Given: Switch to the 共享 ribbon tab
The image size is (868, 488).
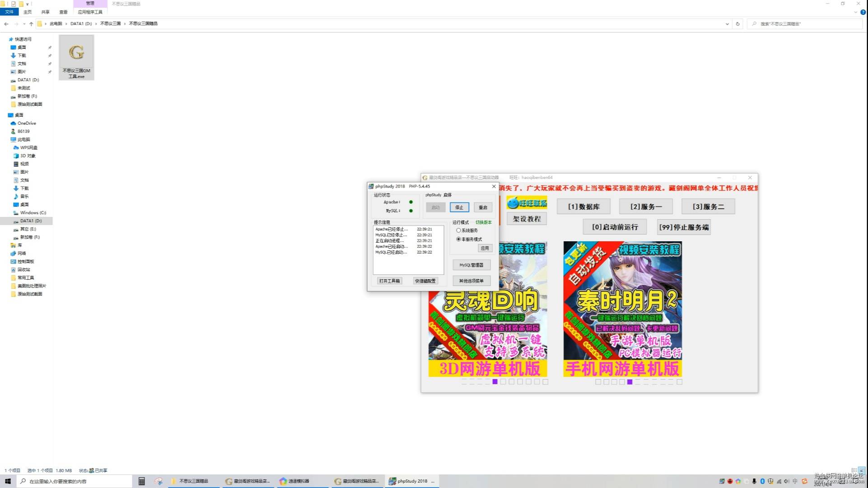Looking at the screenshot, I should tap(46, 12).
